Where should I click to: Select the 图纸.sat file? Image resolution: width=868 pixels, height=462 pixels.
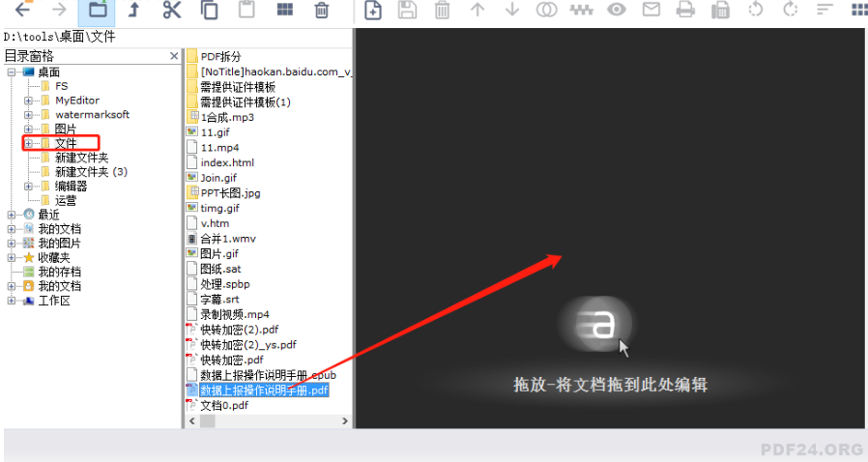[x=221, y=269]
